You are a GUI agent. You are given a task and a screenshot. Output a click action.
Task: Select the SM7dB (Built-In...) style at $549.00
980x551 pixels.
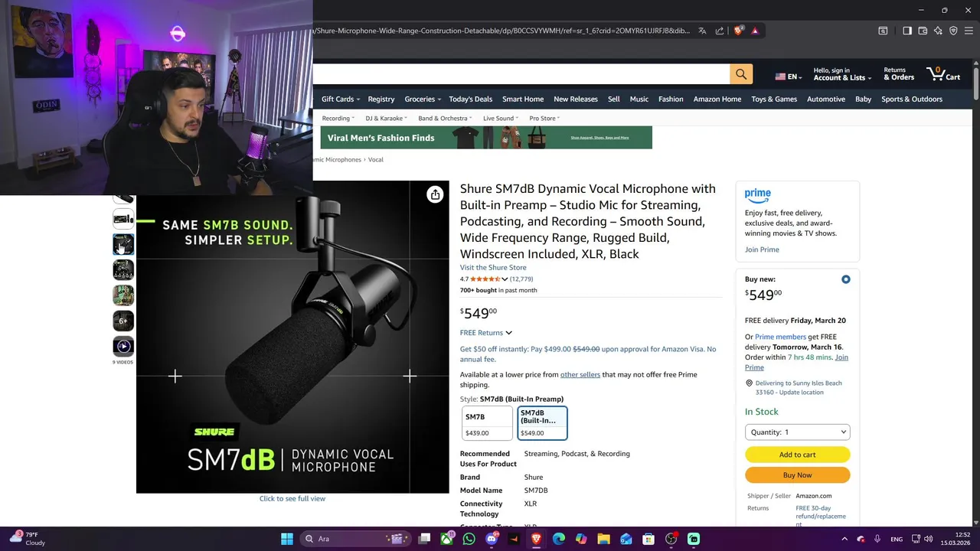(x=543, y=423)
